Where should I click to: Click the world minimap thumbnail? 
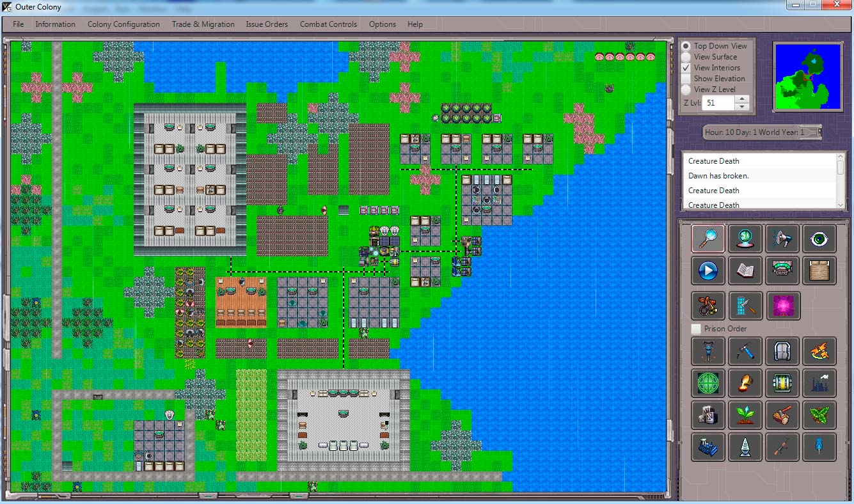tap(808, 77)
